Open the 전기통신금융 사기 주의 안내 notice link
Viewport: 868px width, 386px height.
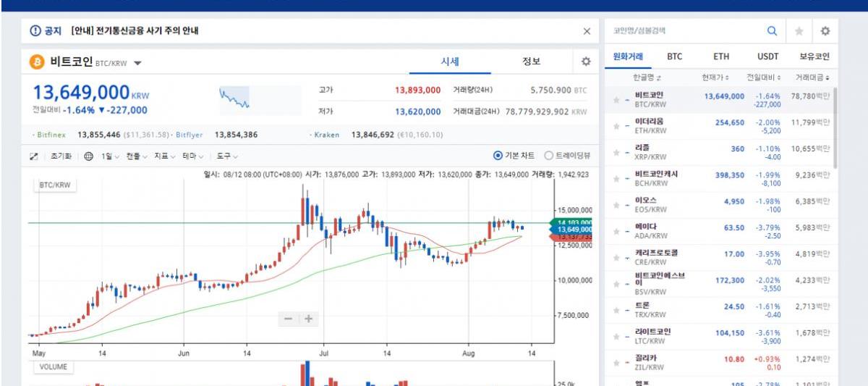tap(135, 31)
